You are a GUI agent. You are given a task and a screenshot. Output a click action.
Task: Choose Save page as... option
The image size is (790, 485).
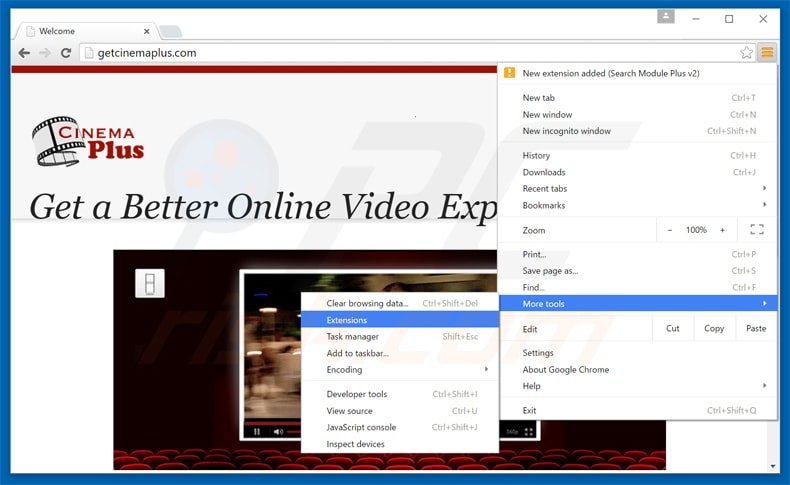coord(637,271)
